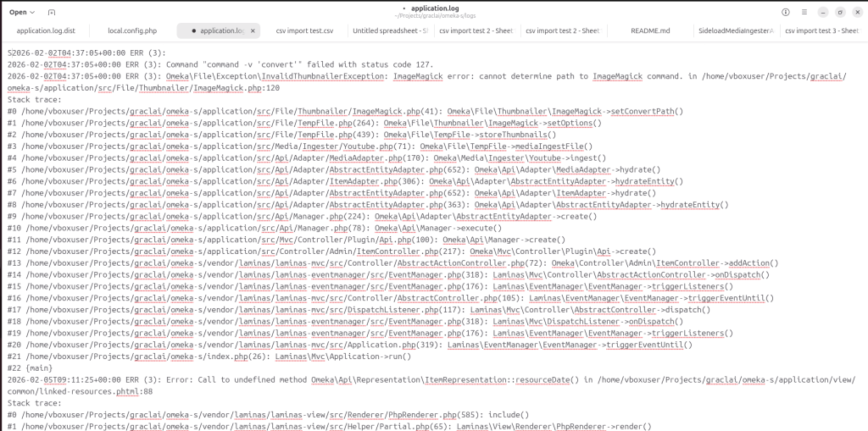Switch to the README.md tab
Screen dimensions: 868x431
coord(650,30)
